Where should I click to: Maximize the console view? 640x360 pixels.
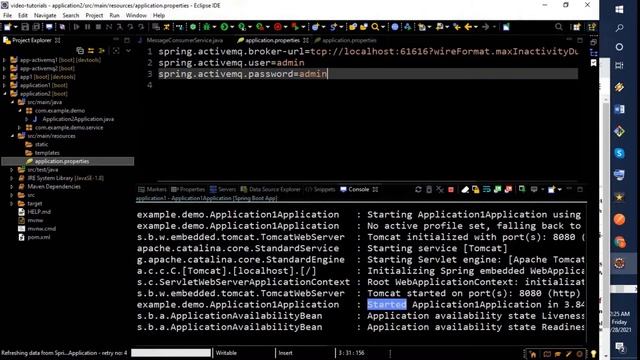(x=580, y=189)
